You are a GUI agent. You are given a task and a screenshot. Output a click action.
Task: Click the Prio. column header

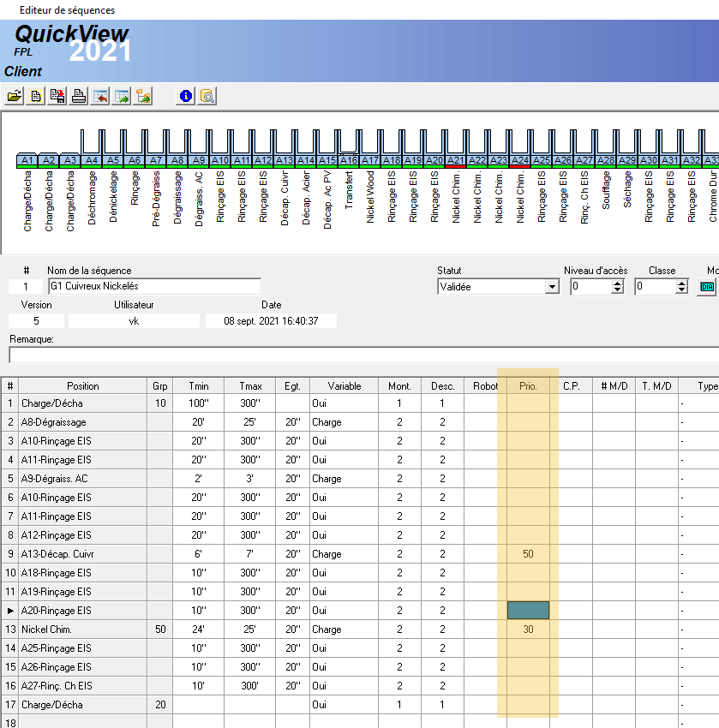(x=528, y=386)
